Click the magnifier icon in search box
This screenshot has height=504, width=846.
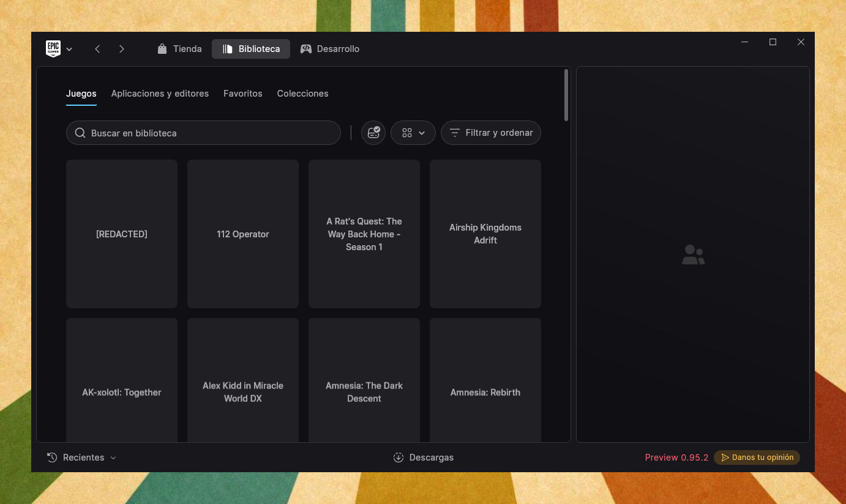click(x=80, y=133)
